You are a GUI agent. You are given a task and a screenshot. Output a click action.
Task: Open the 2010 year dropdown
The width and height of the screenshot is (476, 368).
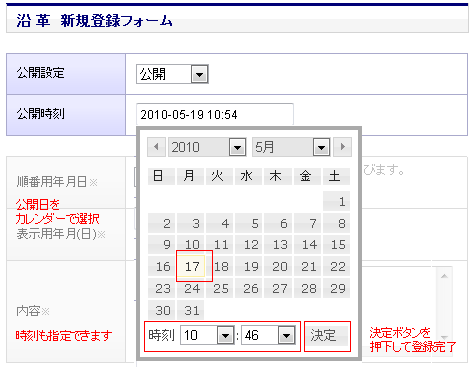(x=207, y=147)
